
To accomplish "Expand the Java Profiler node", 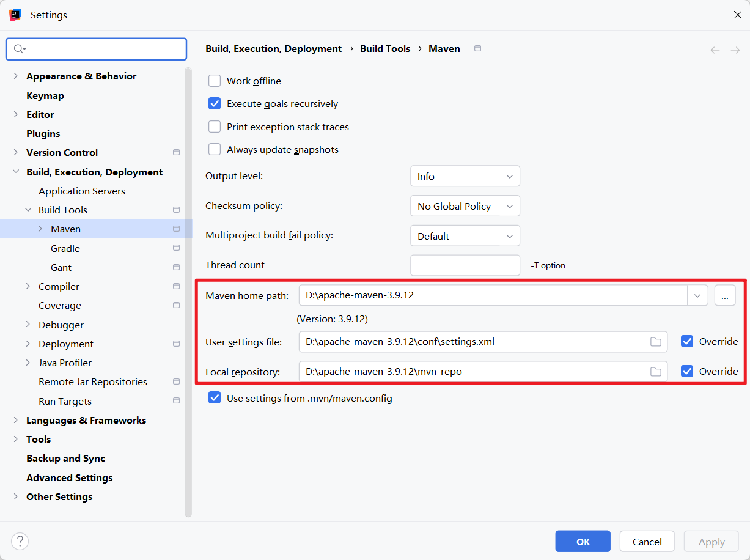I will pyautogui.click(x=28, y=363).
